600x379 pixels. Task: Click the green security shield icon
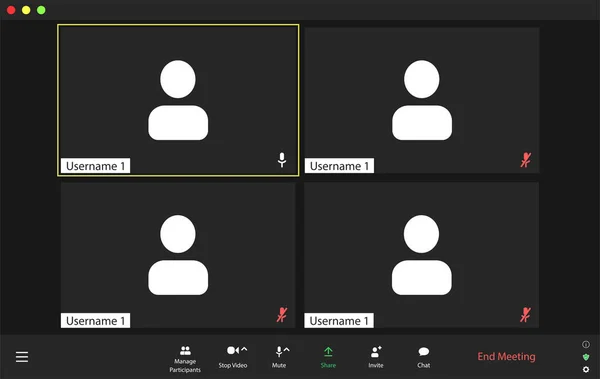pos(586,357)
